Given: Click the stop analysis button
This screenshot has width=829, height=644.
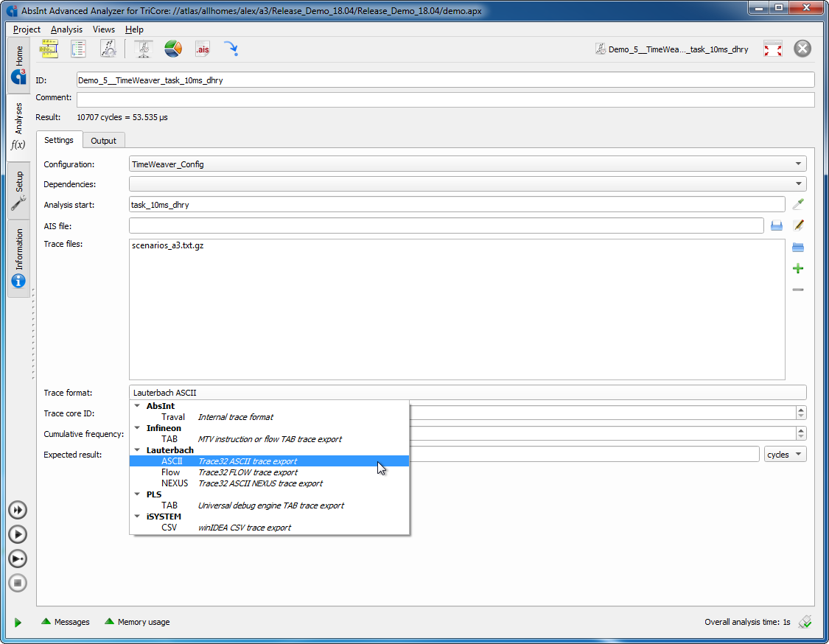Looking at the screenshot, I should [x=18, y=583].
